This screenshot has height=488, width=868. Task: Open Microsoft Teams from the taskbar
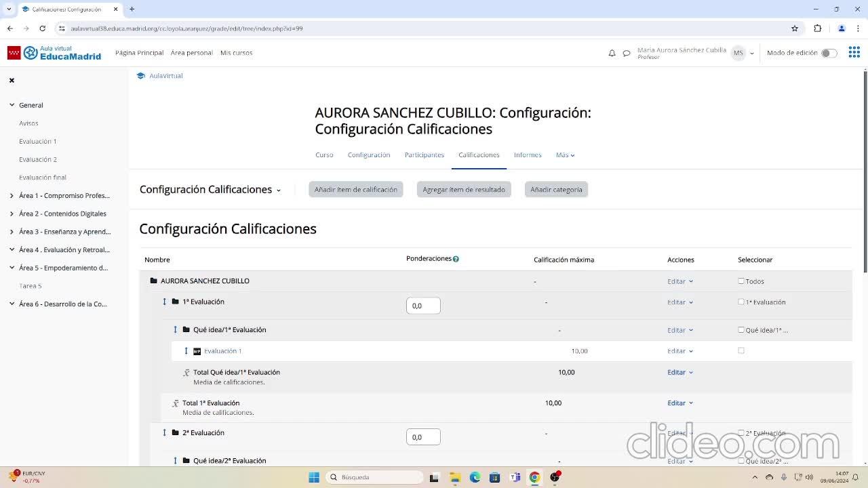click(515, 477)
